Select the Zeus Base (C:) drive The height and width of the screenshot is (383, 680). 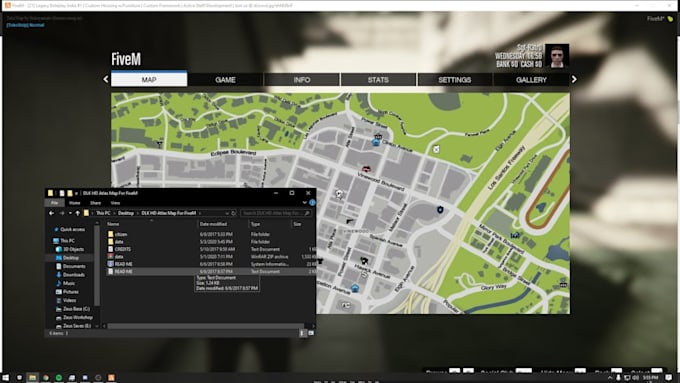(x=76, y=309)
